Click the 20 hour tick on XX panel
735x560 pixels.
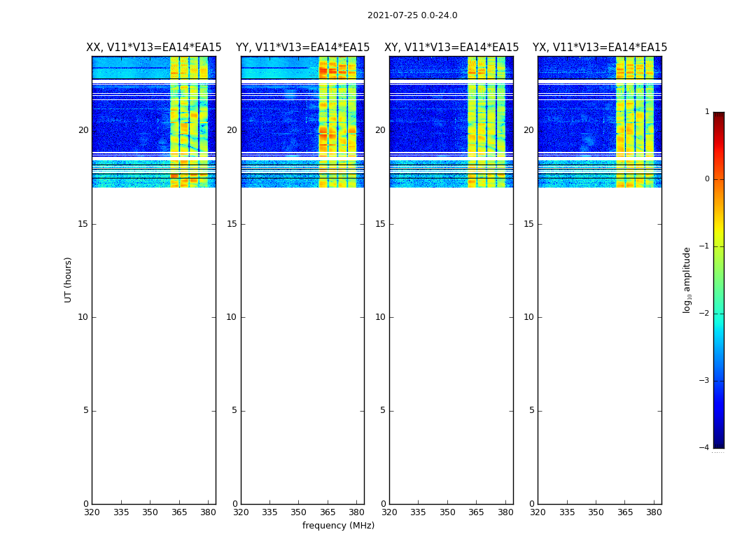(x=83, y=130)
